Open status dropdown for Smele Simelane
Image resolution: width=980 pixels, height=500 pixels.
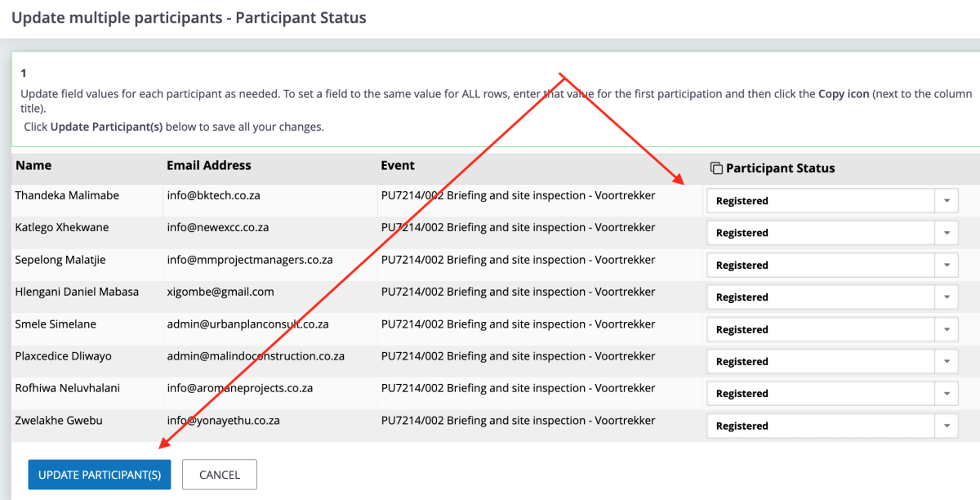pyautogui.click(x=831, y=329)
